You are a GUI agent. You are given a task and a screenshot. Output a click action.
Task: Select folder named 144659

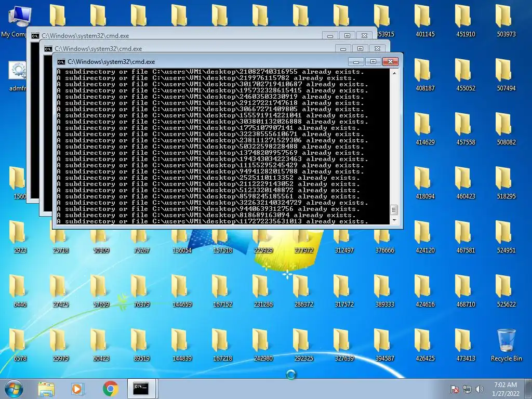(x=182, y=290)
